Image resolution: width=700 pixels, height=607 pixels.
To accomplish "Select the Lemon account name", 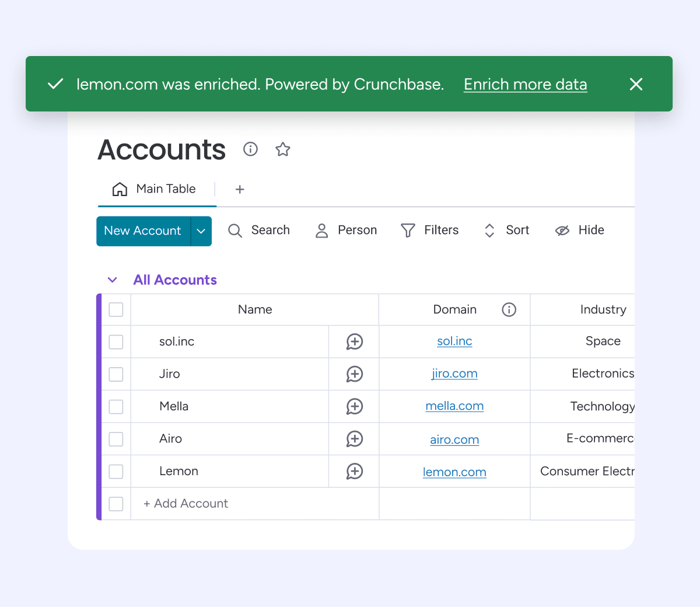I will [x=178, y=471].
